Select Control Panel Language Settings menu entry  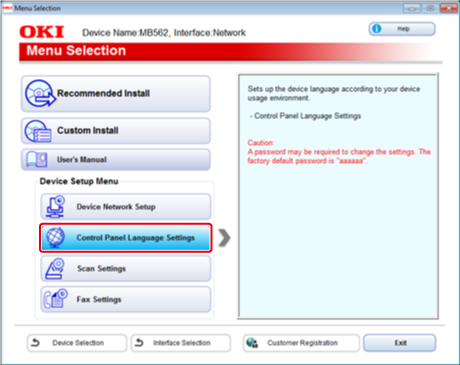pos(126,238)
